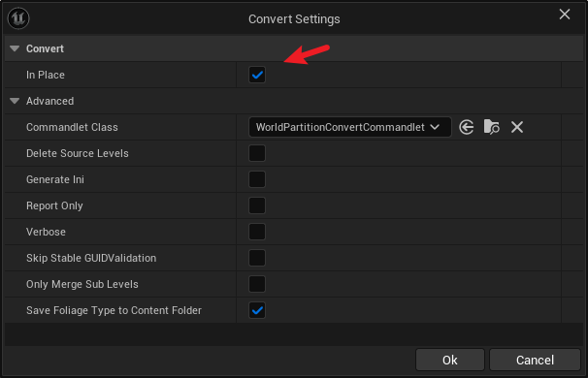Collapse the Advanced section
588x378 pixels.
[x=15, y=101]
